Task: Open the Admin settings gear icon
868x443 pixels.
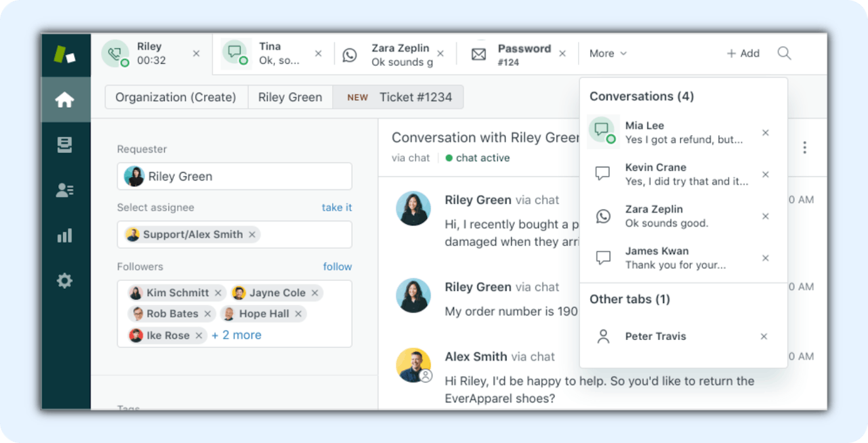Action: [x=64, y=281]
